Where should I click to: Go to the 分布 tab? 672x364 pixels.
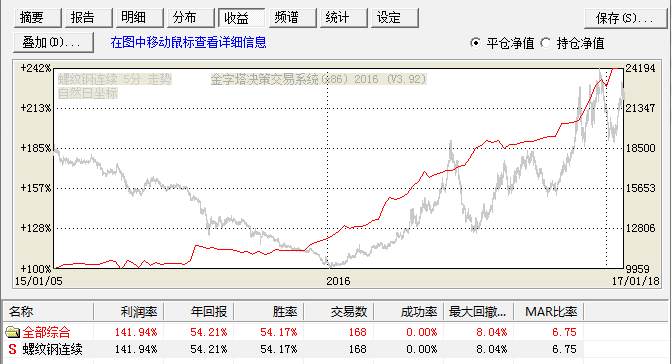pyautogui.click(x=190, y=18)
